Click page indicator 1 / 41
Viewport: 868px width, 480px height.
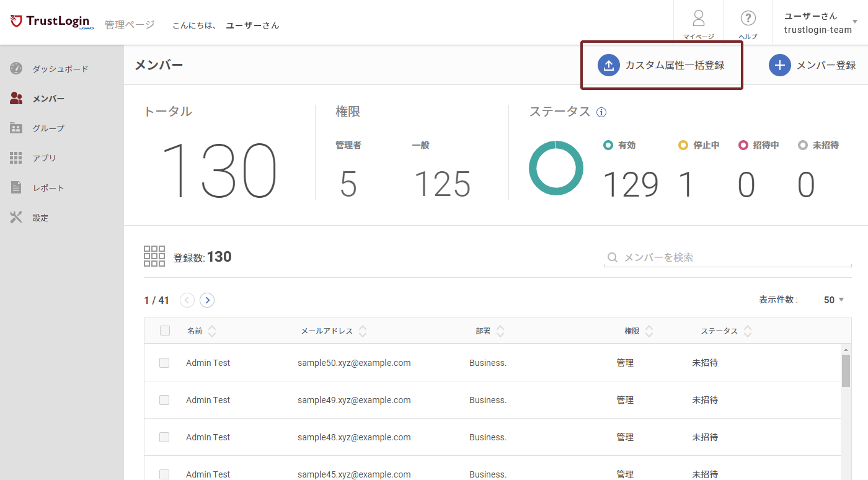pyautogui.click(x=156, y=300)
